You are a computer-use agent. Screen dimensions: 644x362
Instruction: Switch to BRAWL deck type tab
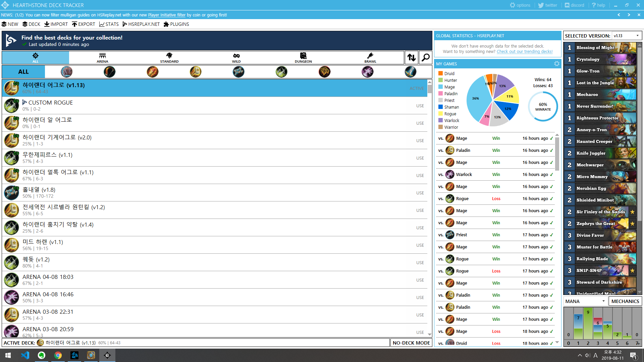[x=370, y=58]
